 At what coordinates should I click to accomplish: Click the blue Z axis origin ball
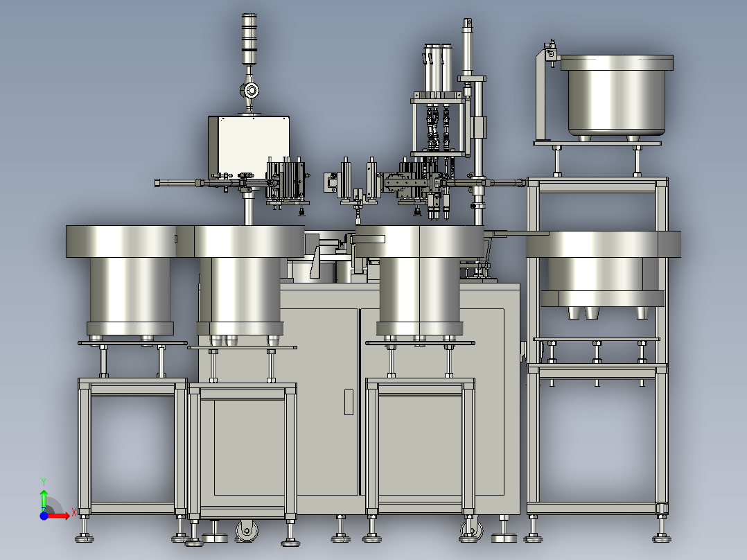(x=44, y=516)
